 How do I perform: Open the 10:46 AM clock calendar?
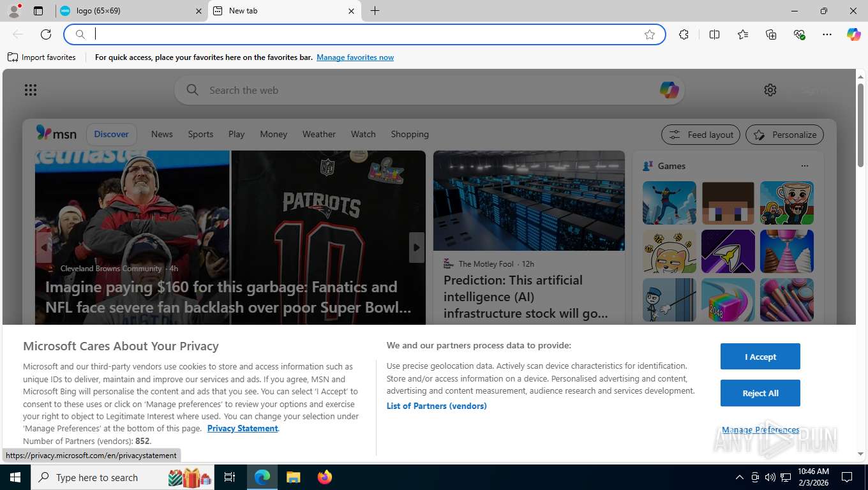pos(813,477)
